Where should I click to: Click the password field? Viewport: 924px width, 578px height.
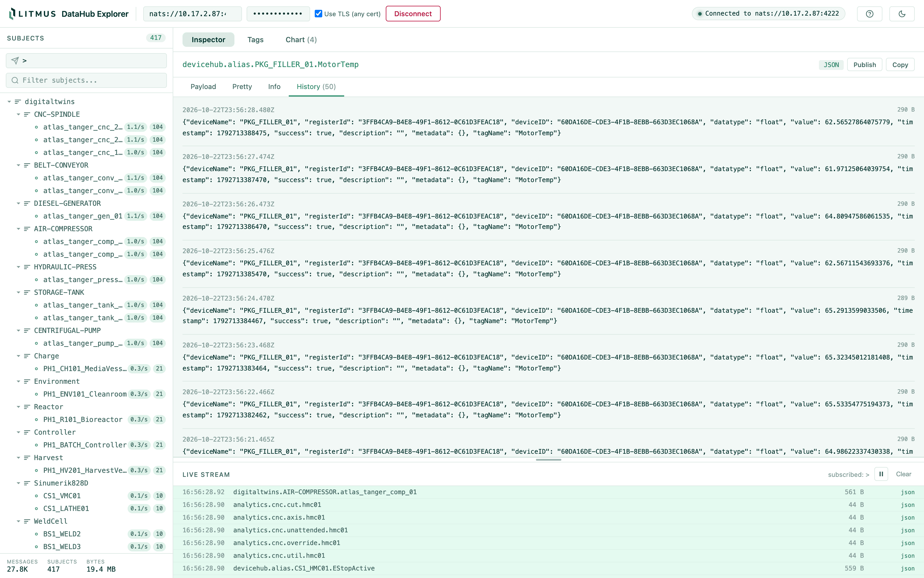coord(278,14)
